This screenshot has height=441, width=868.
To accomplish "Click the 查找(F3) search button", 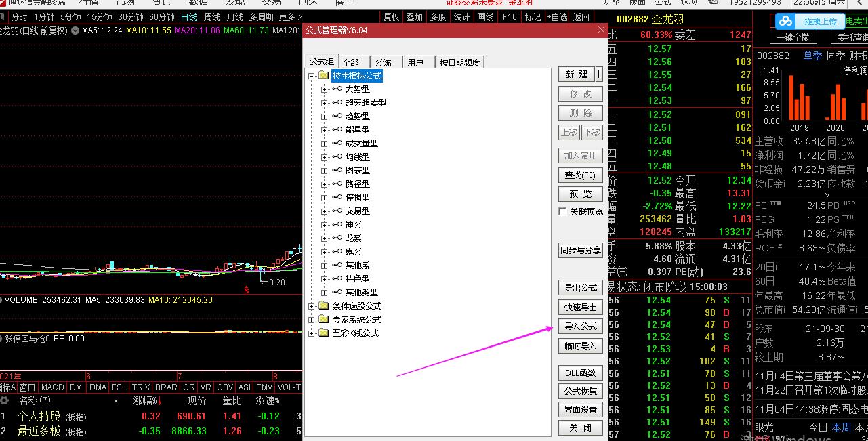I will [579, 175].
